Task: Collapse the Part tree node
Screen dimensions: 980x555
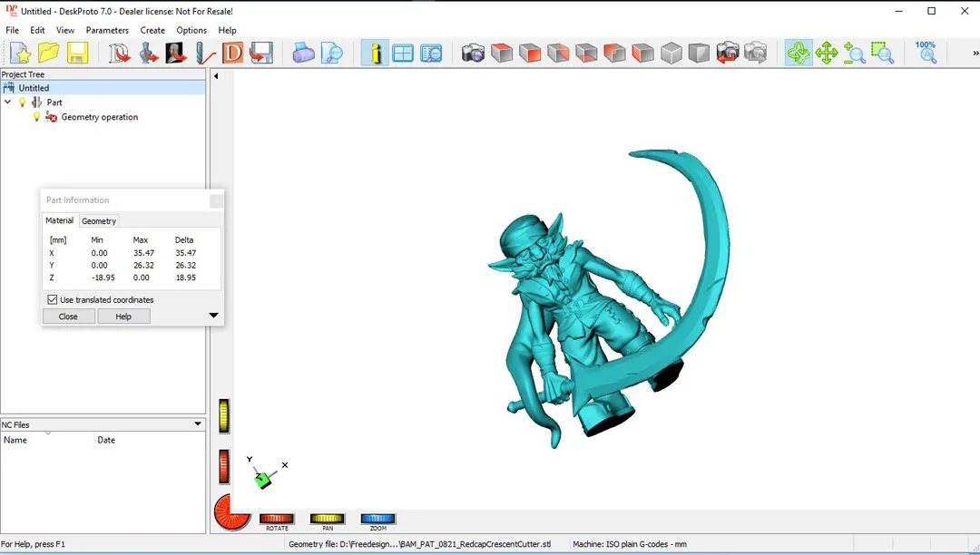Action: (x=7, y=102)
